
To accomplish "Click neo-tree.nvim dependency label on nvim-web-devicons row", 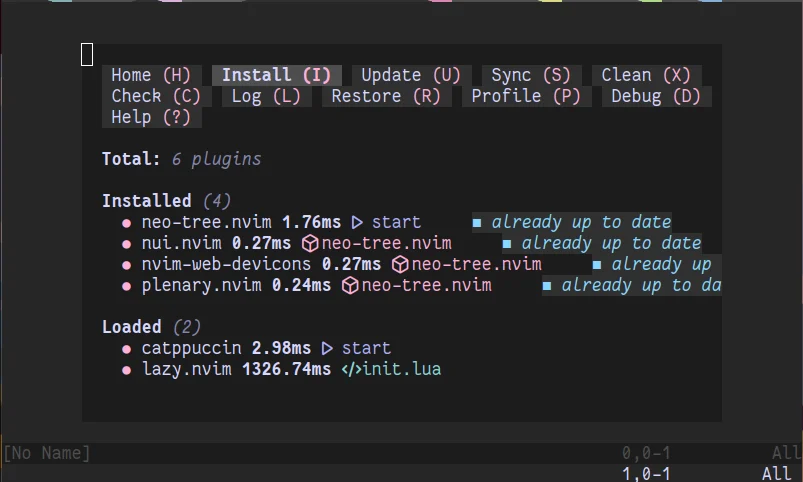I will [x=476, y=264].
